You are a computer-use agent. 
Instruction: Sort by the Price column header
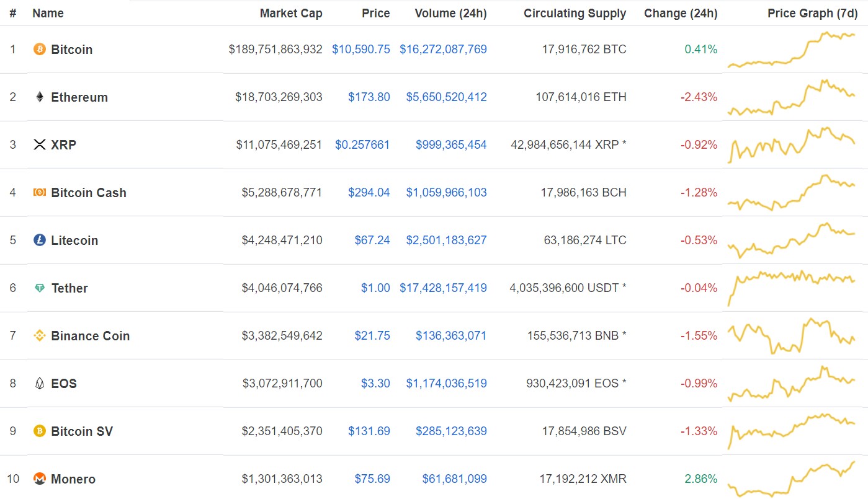click(x=376, y=13)
